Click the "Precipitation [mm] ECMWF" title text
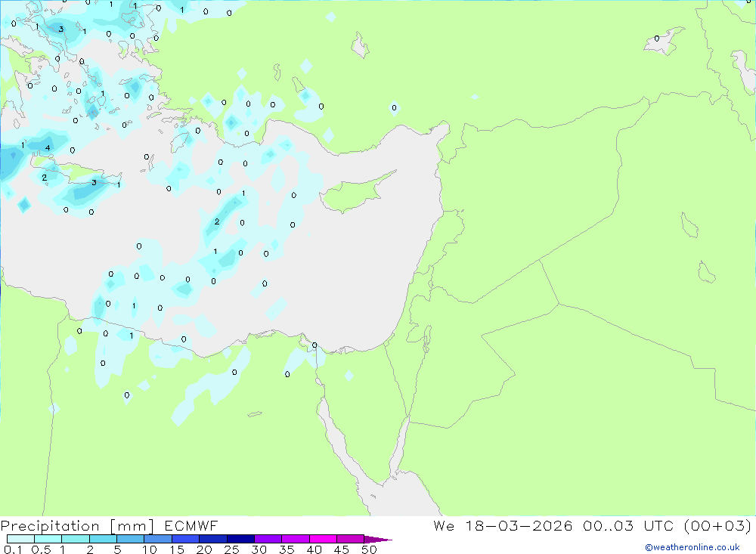This screenshot has width=756, height=554. (x=110, y=525)
